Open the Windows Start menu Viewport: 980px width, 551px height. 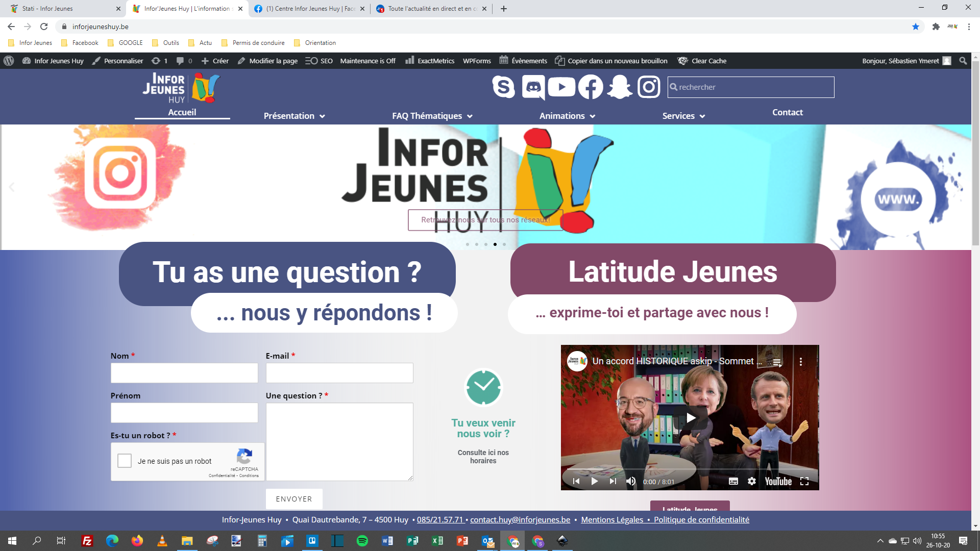point(12,541)
